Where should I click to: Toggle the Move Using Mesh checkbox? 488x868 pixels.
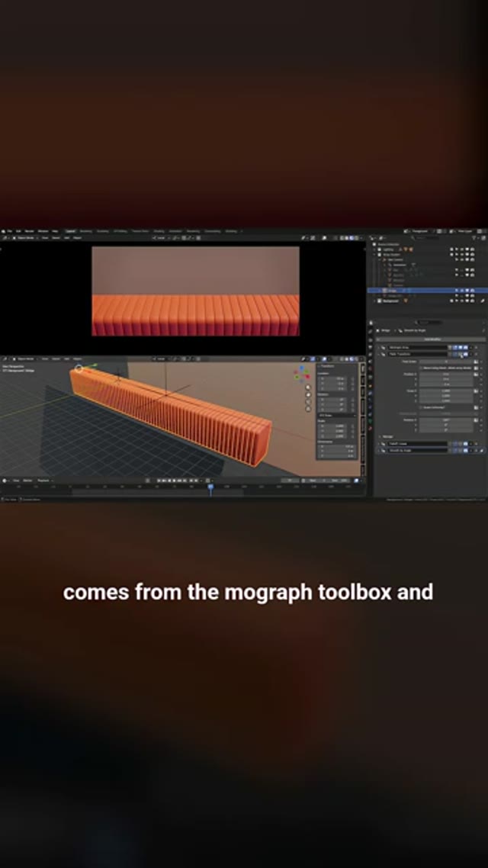pyautogui.click(x=421, y=368)
